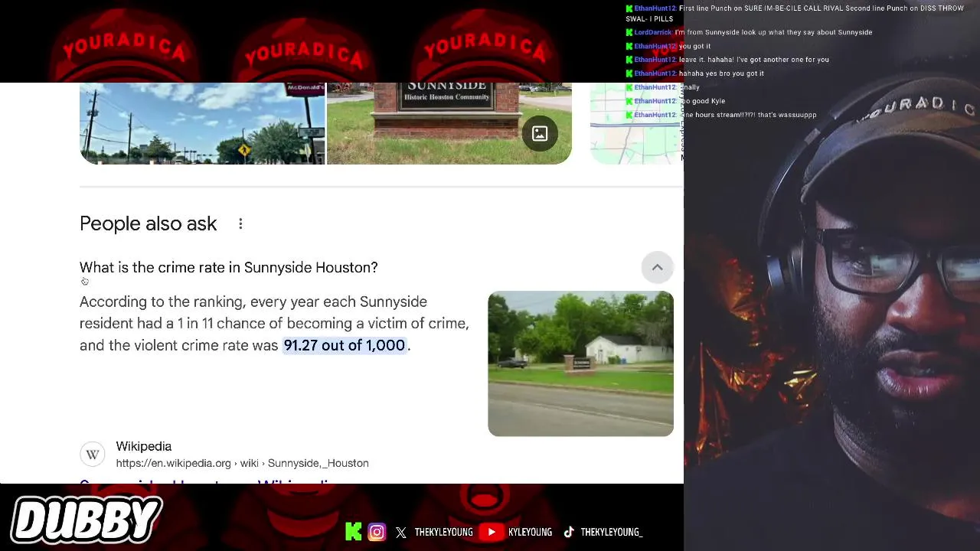
Task: Click the highlighted text 91.27 out of 1,000
Action: [x=345, y=345]
